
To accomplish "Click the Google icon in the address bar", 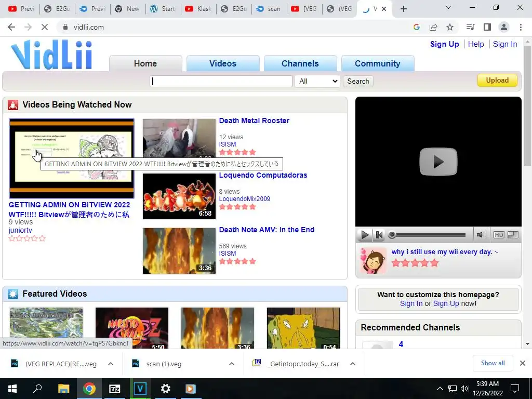I will coord(417,27).
